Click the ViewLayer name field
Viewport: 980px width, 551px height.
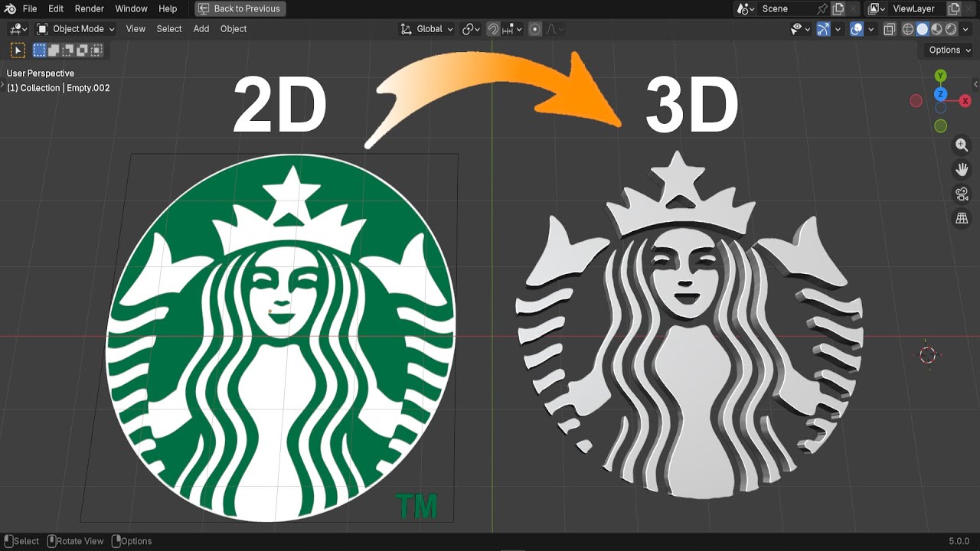tap(916, 8)
